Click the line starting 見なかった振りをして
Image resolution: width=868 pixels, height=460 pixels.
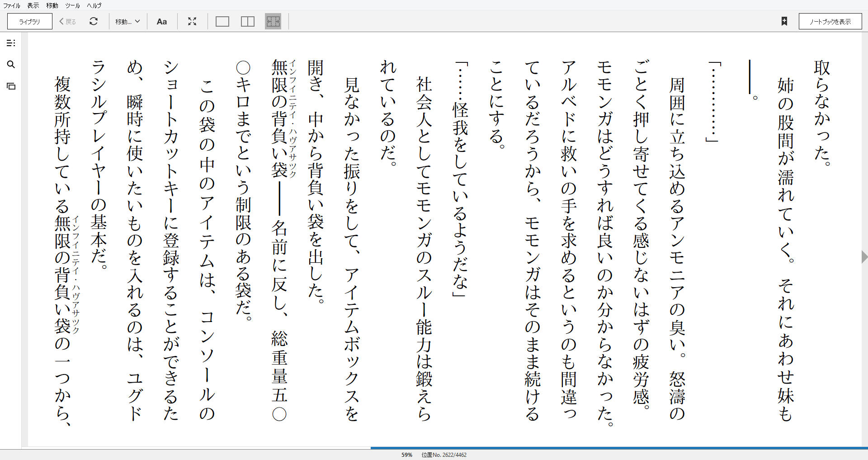(x=352, y=249)
